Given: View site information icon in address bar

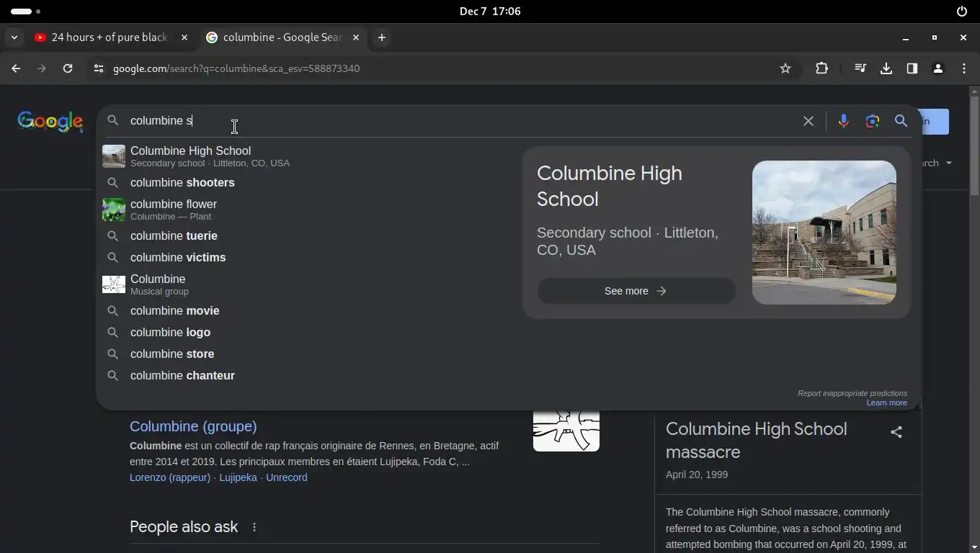Looking at the screenshot, I should pyautogui.click(x=99, y=68).
